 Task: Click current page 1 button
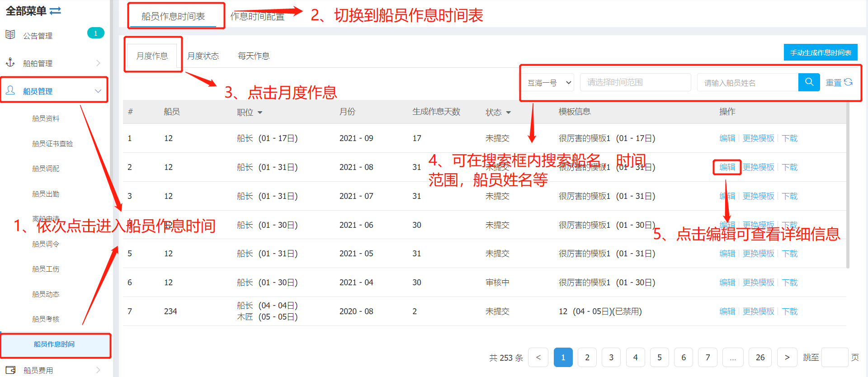563,357
